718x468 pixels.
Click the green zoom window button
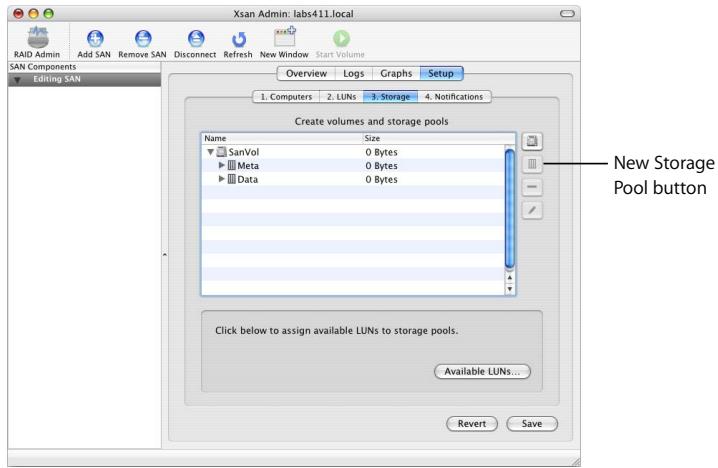[x=49, y=14]
